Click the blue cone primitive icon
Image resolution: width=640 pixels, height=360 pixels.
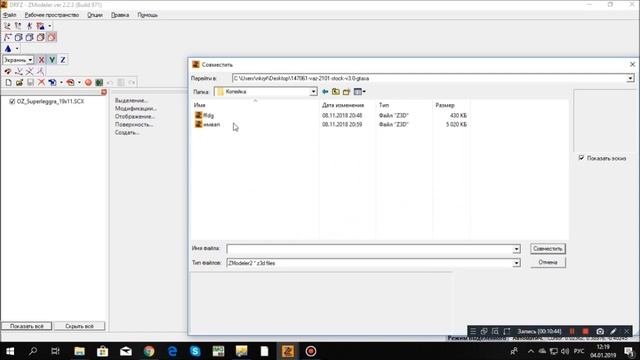(8, 49)
